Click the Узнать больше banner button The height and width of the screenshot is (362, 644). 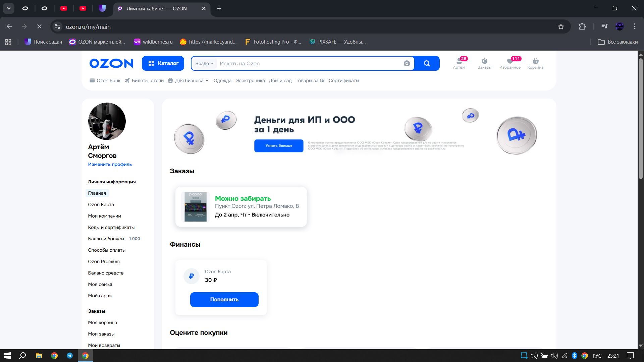(278, 146)
